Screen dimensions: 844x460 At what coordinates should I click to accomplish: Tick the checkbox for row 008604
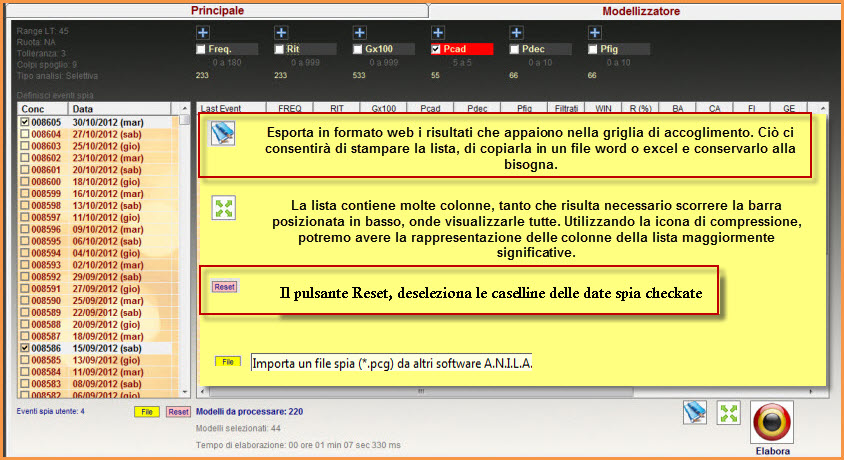pos(24,133)
